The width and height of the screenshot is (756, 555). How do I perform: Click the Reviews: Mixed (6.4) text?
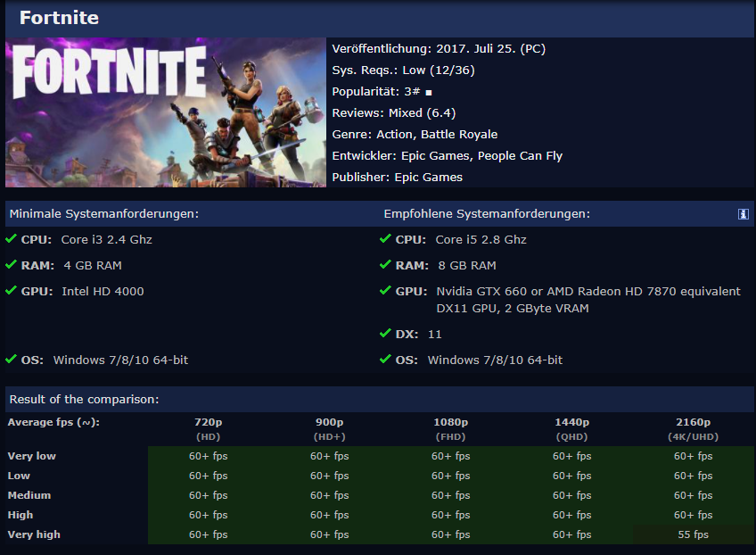pos(393,113)
